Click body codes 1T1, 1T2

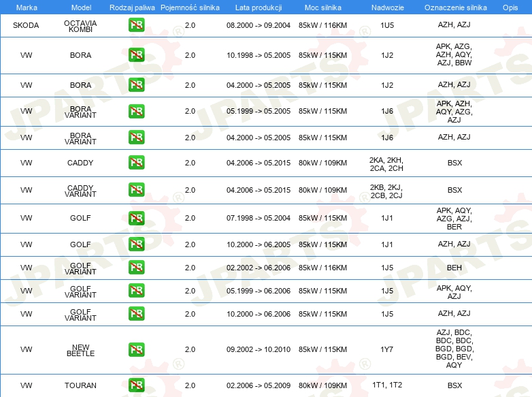click(x=387, y=385)
